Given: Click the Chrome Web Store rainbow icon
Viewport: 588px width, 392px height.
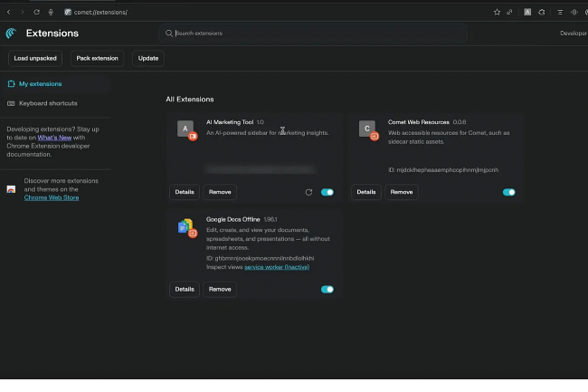Looking at the screenshot, I should (12, 189).
